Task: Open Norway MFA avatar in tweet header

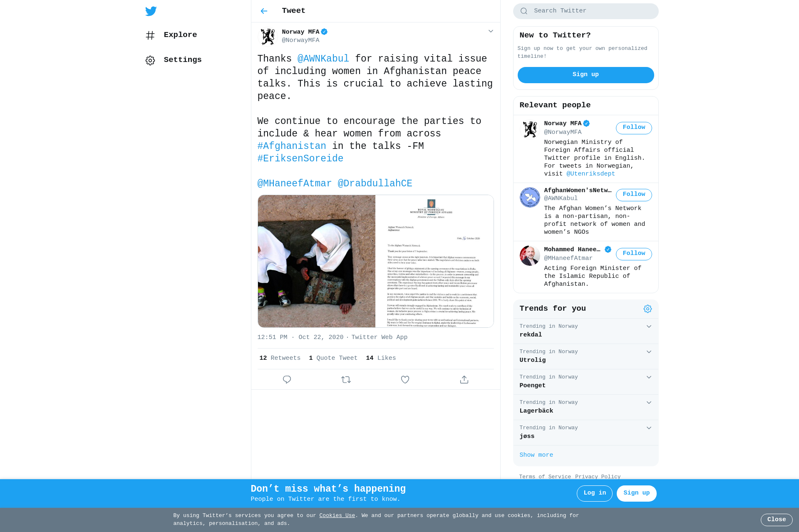Action: tap(268, 36)
